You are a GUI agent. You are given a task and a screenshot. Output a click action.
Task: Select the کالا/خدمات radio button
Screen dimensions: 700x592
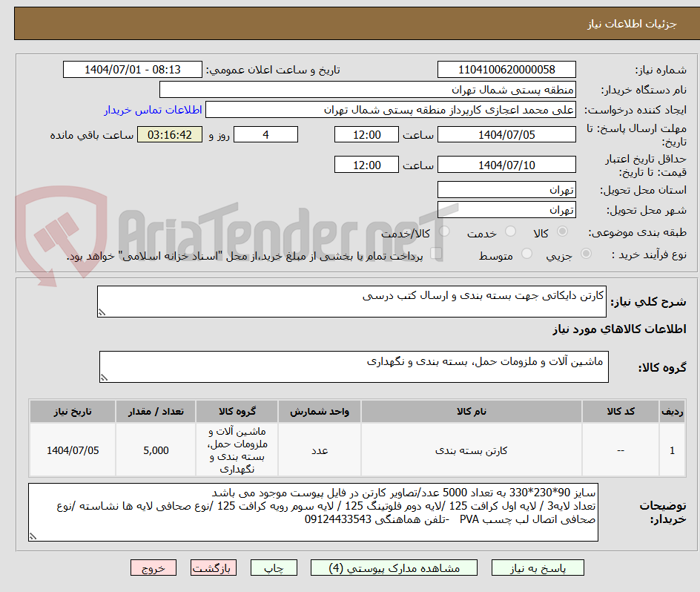pyautogui.click(x=445, y=231)
